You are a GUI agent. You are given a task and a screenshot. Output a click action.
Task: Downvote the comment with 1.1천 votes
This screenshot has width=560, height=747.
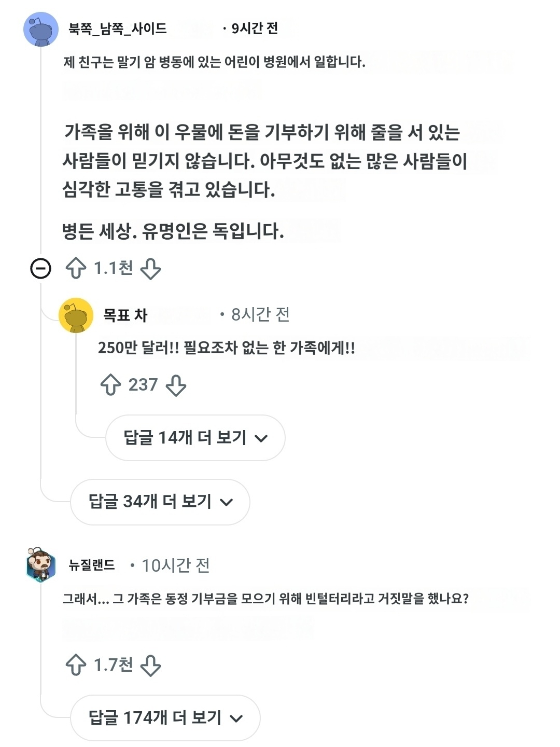tap(150, 269)
